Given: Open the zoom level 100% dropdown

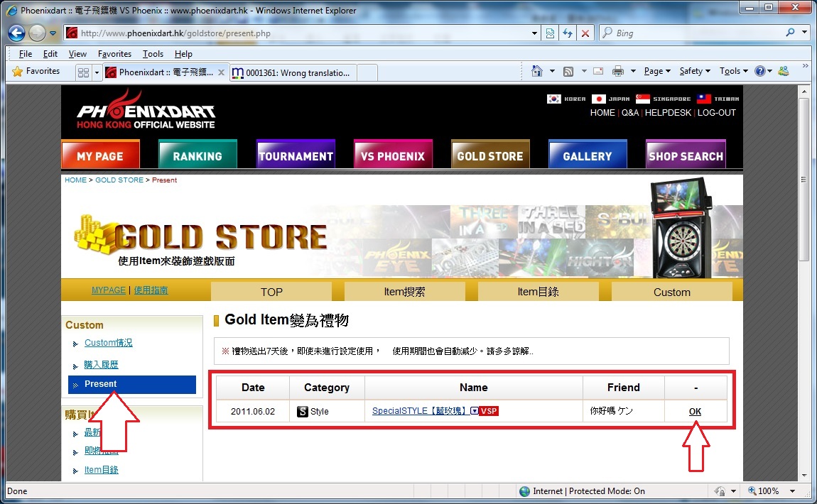Looking at the screenshot, I should pos(768,491).
